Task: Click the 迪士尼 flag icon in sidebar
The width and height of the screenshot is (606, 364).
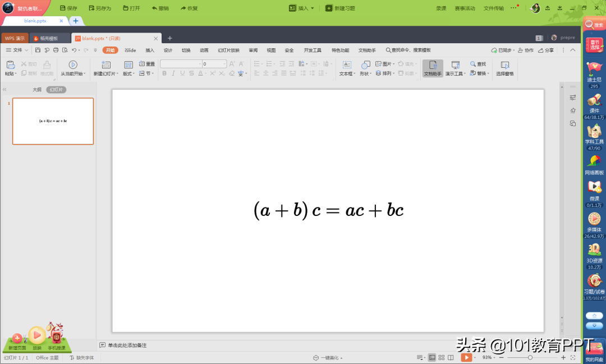Action: point(594,69)
